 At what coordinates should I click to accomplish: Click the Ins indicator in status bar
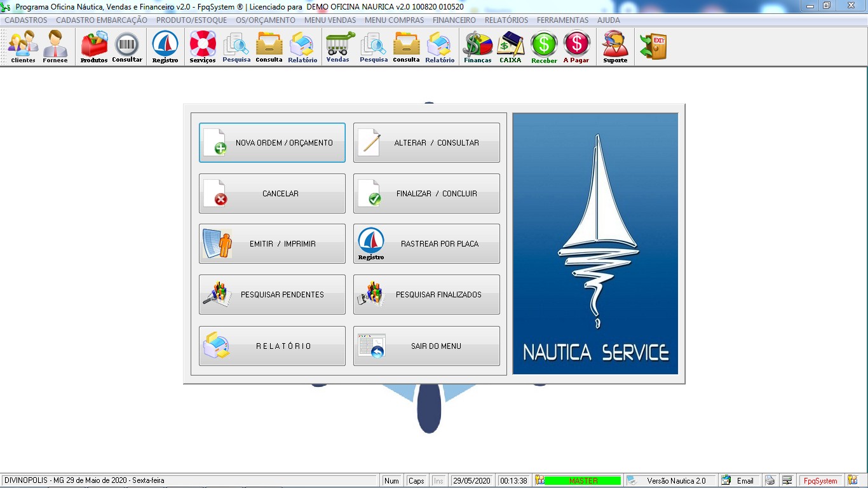pyautogui.click(x=438, y=481)
